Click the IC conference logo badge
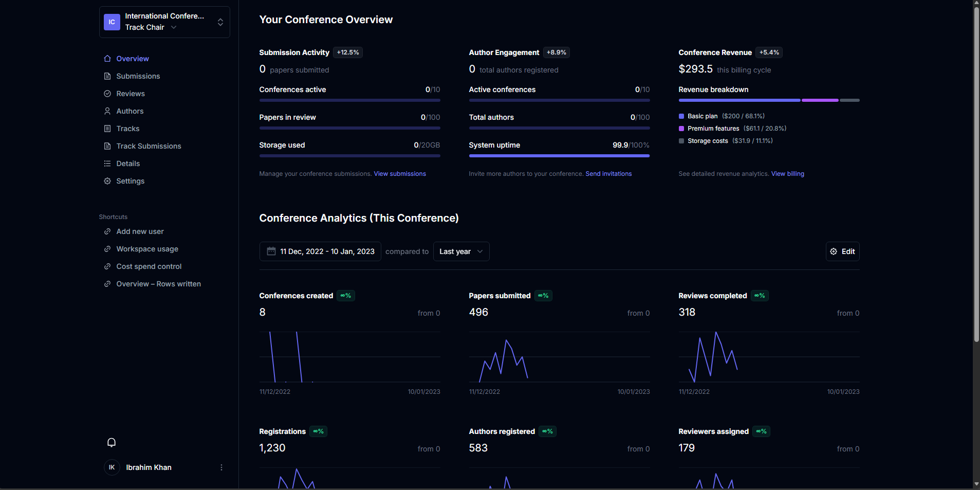The image size is (980, 490). (x=112, y=22)
